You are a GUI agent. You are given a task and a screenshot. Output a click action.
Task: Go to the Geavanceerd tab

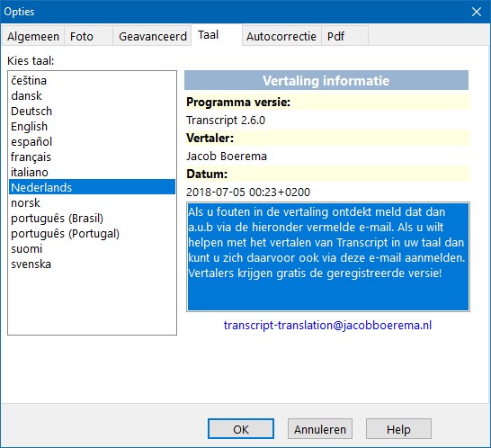(x=152, y=36)
